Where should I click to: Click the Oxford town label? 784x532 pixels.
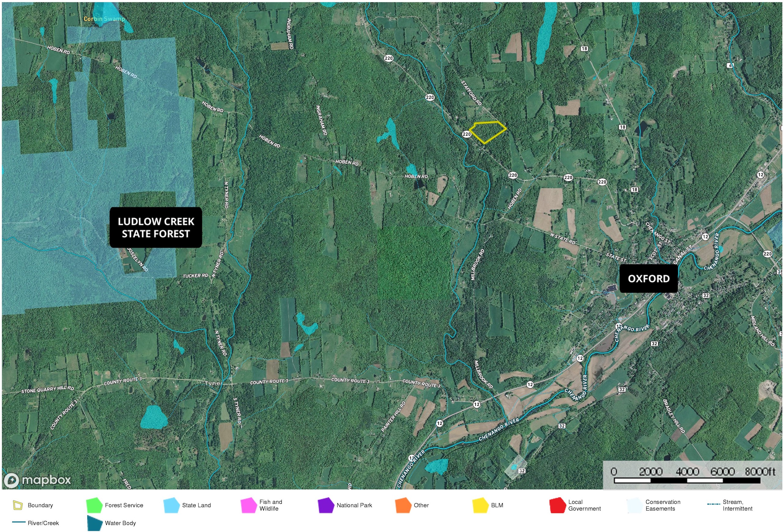pyautogui.click(x=648, y=279)
